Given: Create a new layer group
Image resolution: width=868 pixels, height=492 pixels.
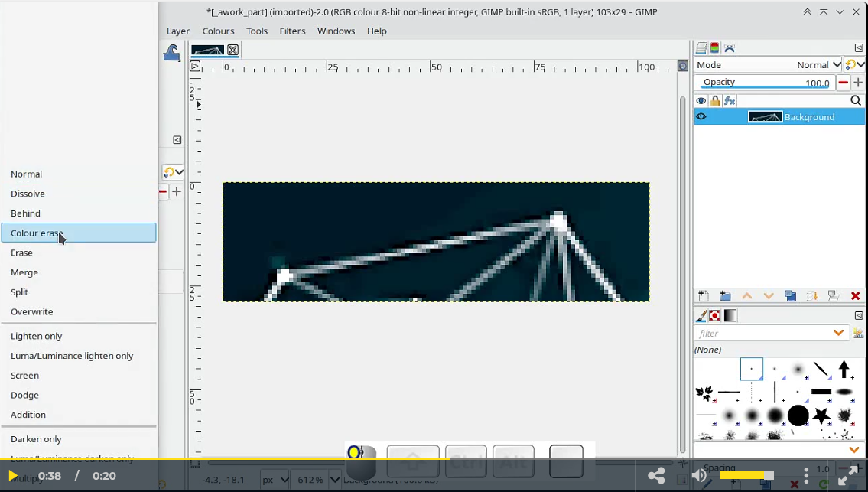Looking at the screenshot, I should [725, 296].
